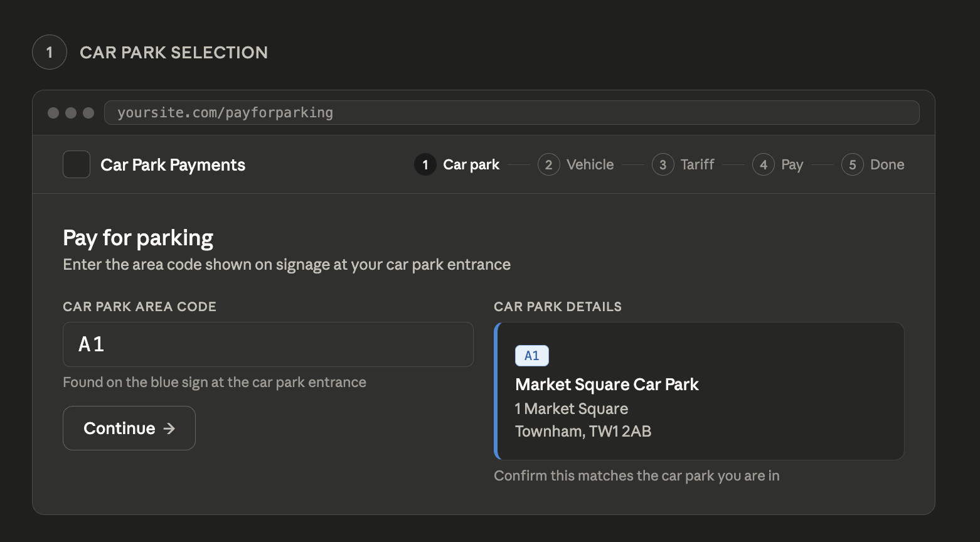Click the CAR PARK AREA CODE label
This screenshot has width=980, height=542.
(x=139, y=307)
